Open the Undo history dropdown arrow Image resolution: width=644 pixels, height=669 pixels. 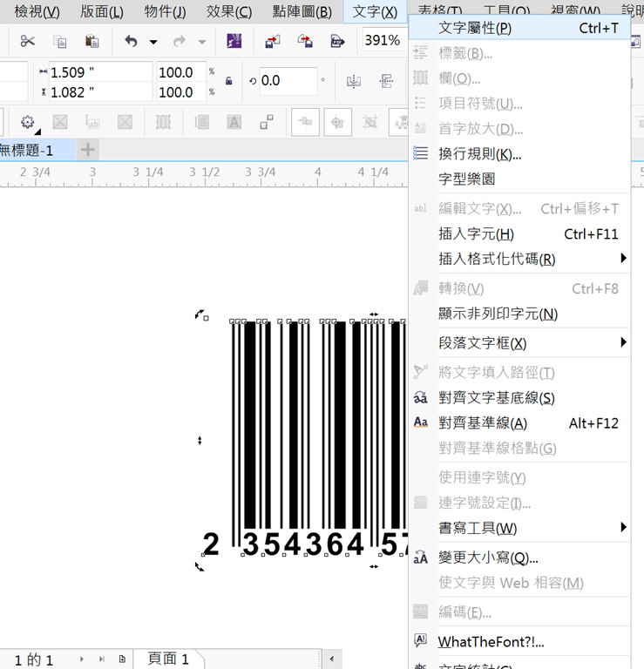tap(153, 42)
